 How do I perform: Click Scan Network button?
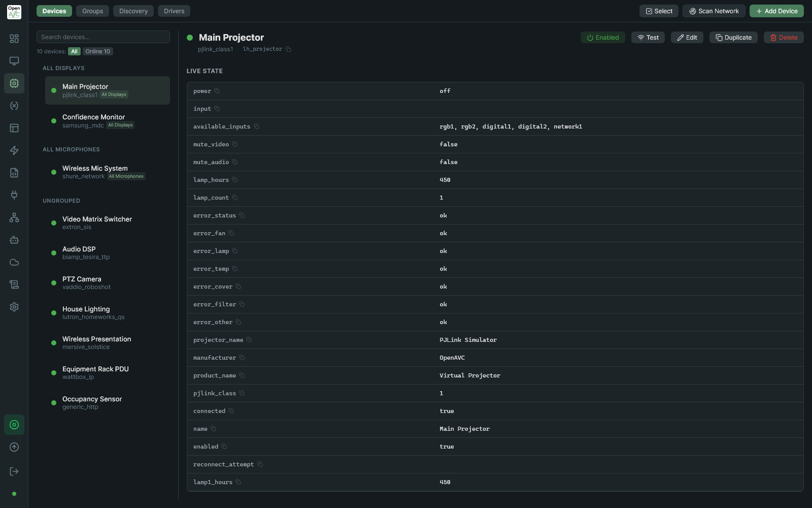tap(714, 11)
